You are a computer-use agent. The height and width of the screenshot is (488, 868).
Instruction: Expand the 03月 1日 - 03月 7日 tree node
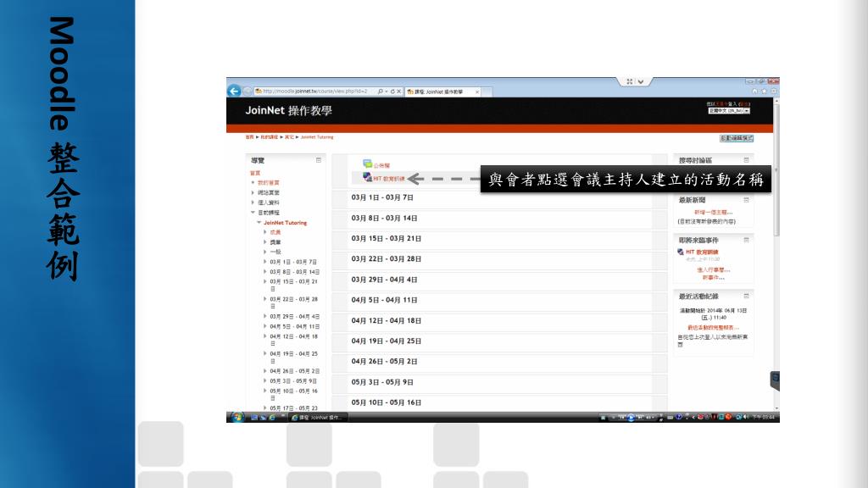(x=265, y=262)
